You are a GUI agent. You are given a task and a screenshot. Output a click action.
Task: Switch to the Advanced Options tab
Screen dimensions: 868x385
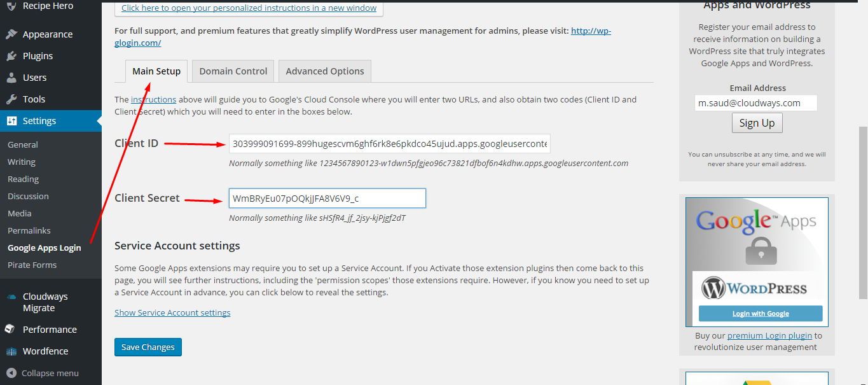325,71
